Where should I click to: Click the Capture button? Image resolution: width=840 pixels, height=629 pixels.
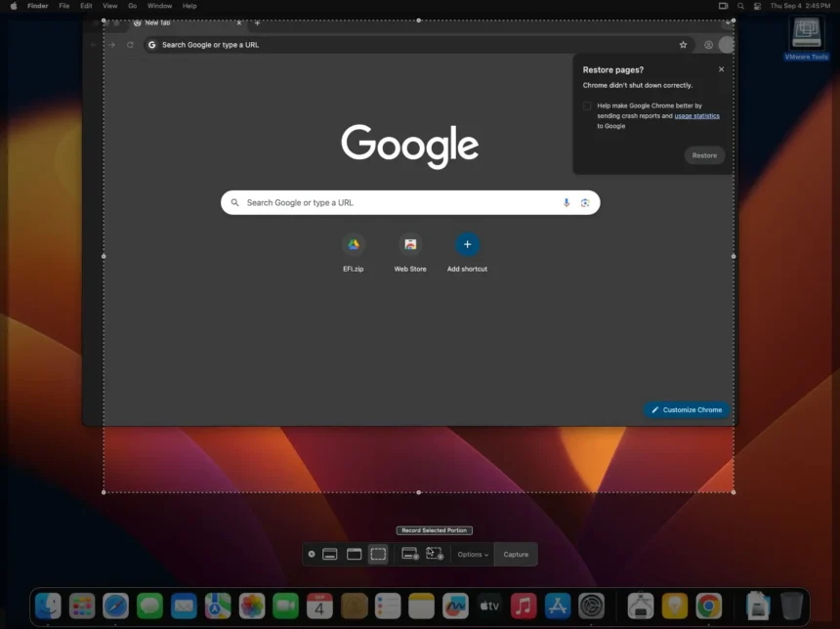516,555
